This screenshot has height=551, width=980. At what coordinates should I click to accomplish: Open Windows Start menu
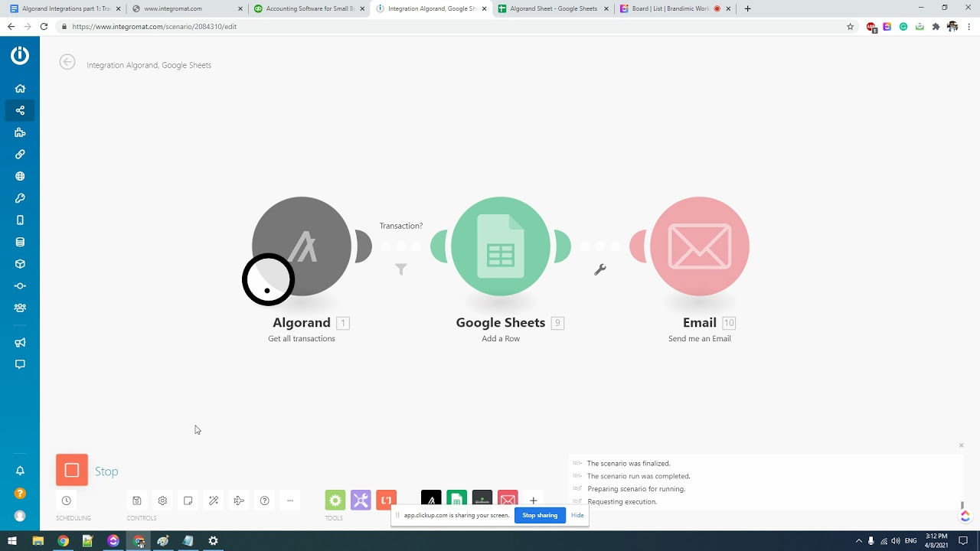click(x=12, y=540)
